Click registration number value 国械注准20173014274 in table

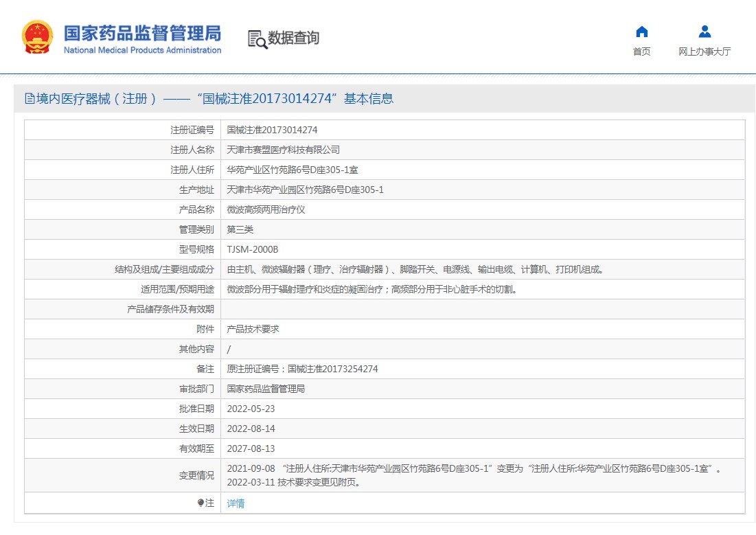273,130
